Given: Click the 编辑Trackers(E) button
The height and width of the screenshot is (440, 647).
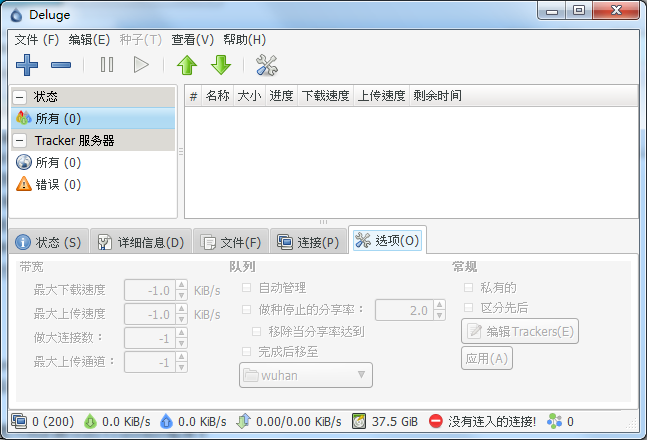Looking at the screenshot, I should [x=520, y=331].
